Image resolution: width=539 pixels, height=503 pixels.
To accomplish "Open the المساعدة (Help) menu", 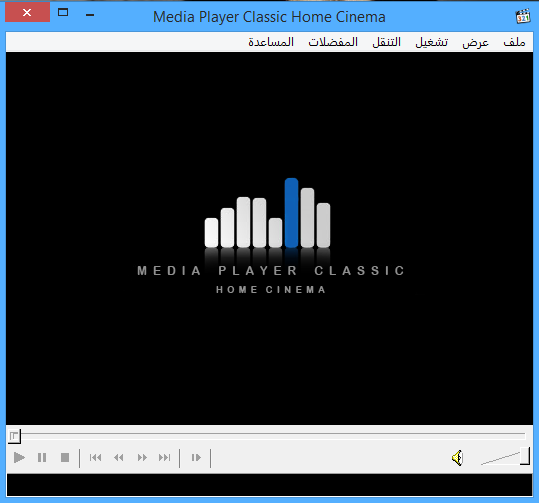I will click(271, 42).
